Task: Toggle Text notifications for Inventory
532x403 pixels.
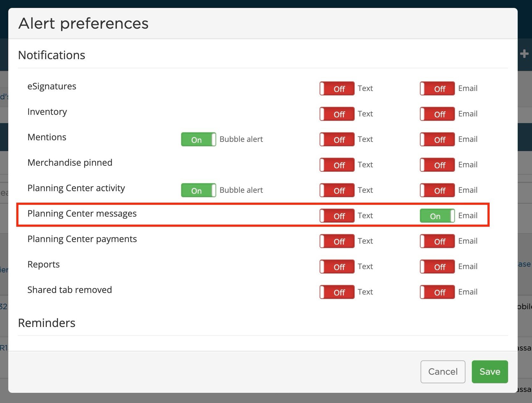Action: coord(337,114)
